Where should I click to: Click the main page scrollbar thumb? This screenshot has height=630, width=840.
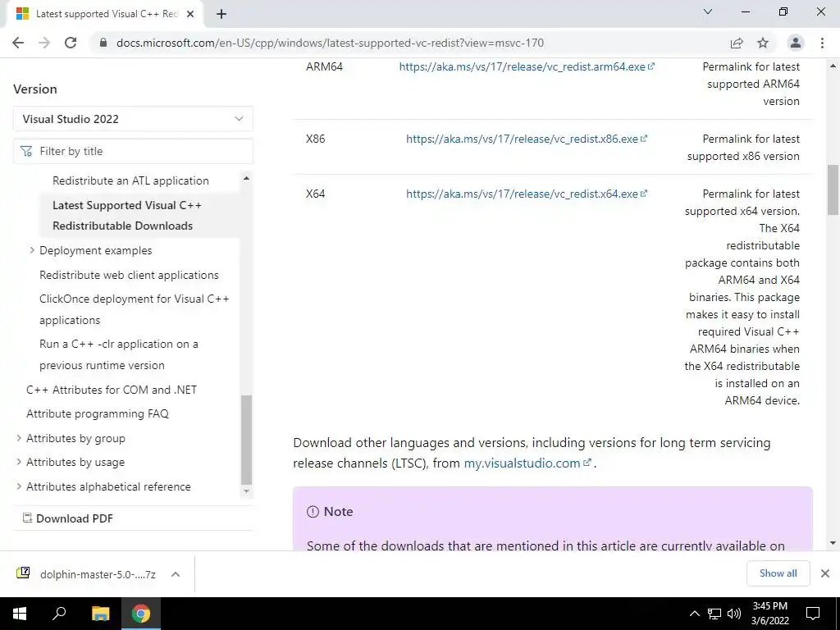[833, 189]
